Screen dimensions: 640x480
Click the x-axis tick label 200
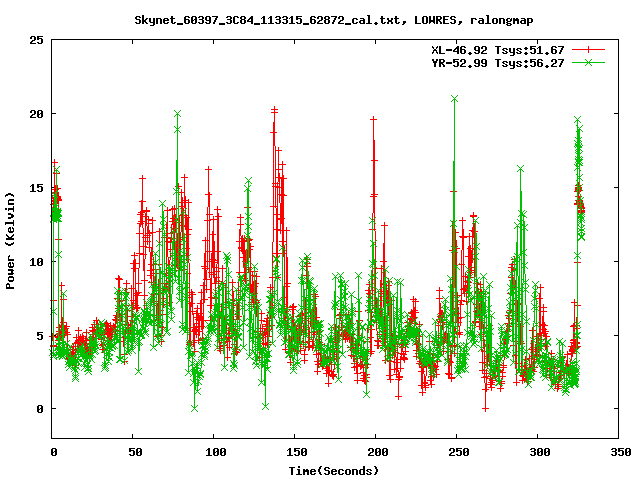376,452
